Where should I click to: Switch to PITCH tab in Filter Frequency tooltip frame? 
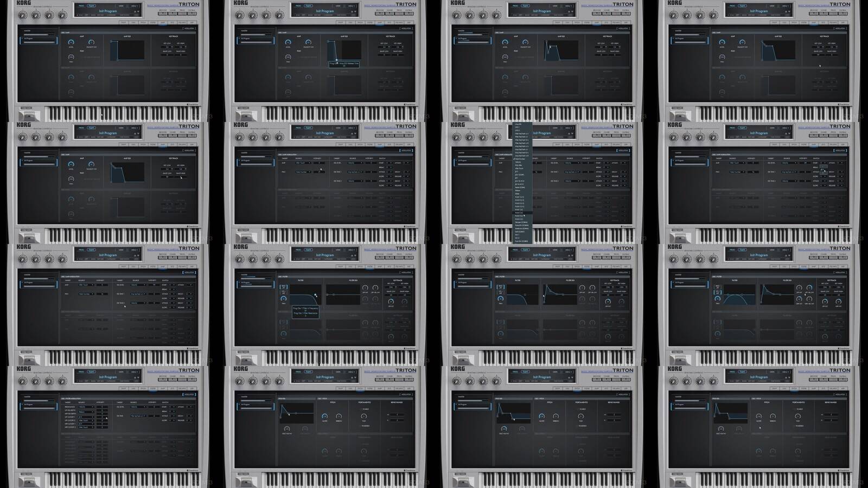click(360, 267)
